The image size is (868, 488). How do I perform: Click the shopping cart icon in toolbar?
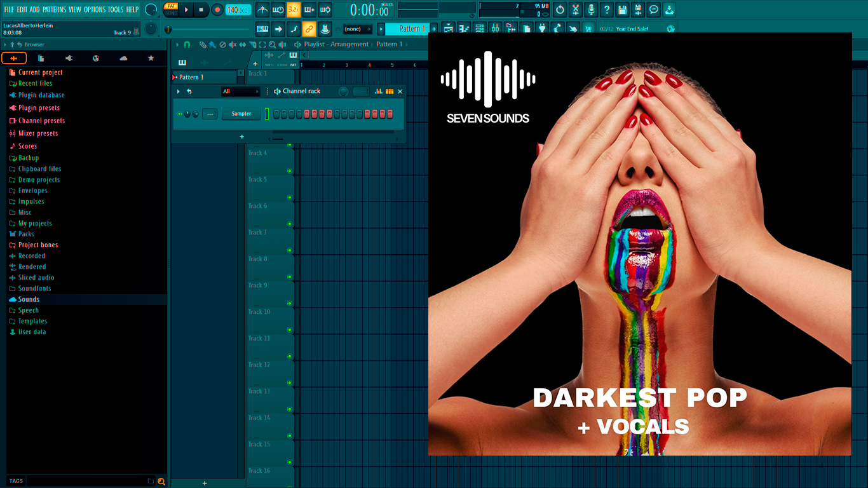point(588,29)
